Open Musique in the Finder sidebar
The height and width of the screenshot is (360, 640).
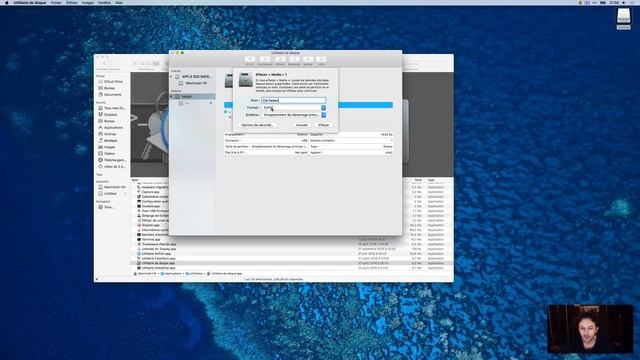[108, 140]
